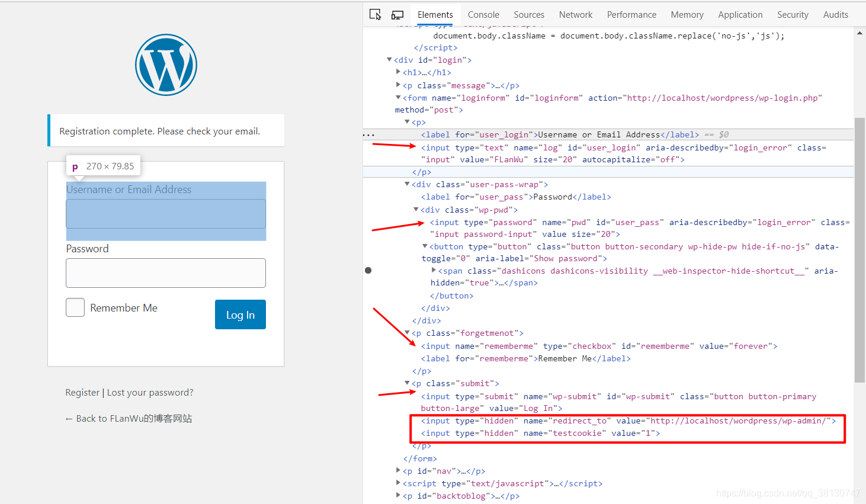Click the Registration complete message text
The height and width of the screenshot is (504, 866).
click(159, 131)
